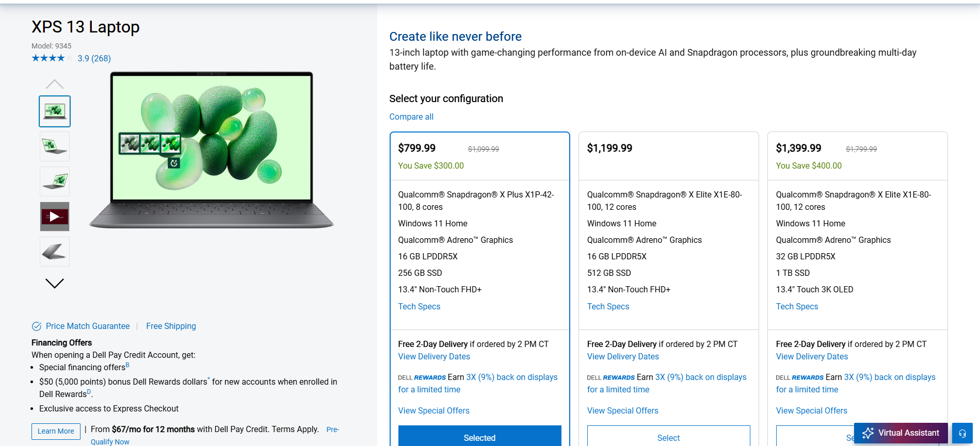Open Learn More about Dell Pay

point(56,432)
